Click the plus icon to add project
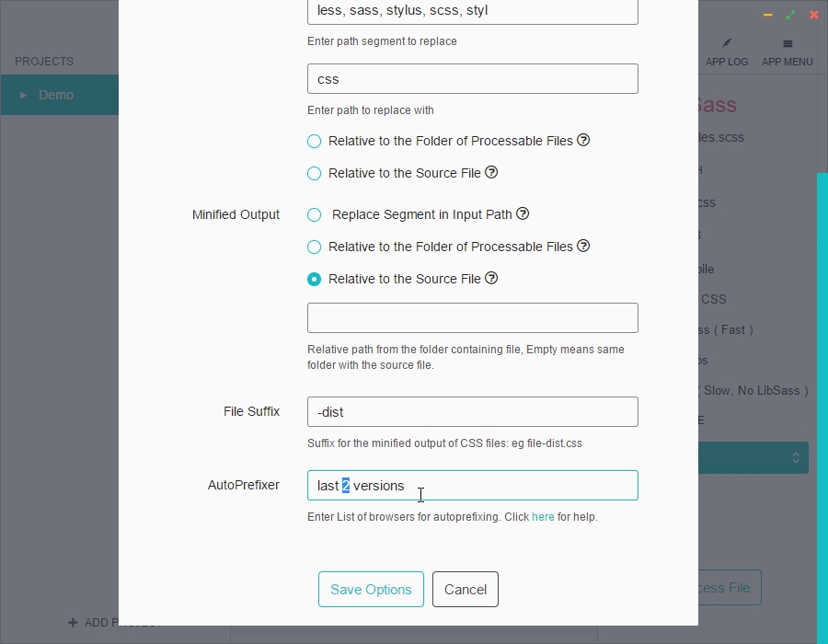 pos(73,623)
